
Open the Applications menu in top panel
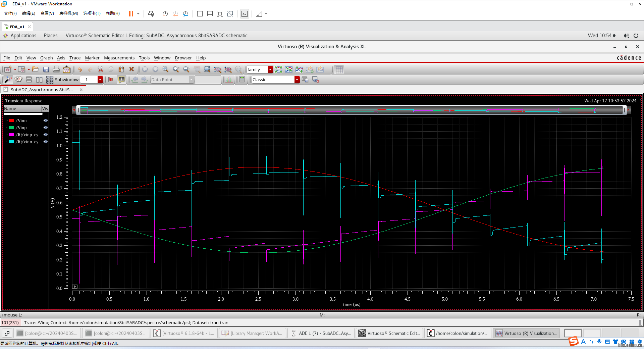tap(23, 36)
